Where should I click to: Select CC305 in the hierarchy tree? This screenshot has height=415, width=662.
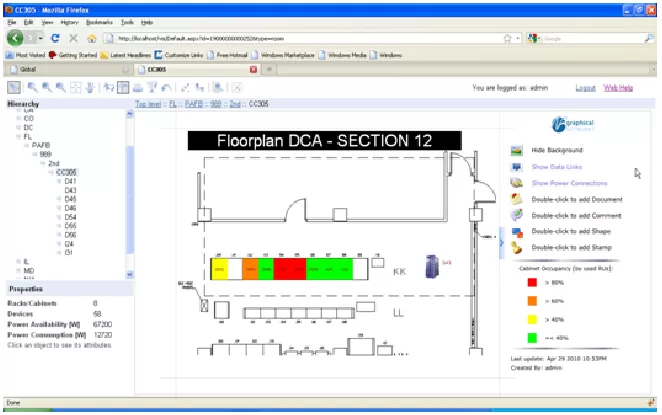pyautogui.click(x=67, y=172)
